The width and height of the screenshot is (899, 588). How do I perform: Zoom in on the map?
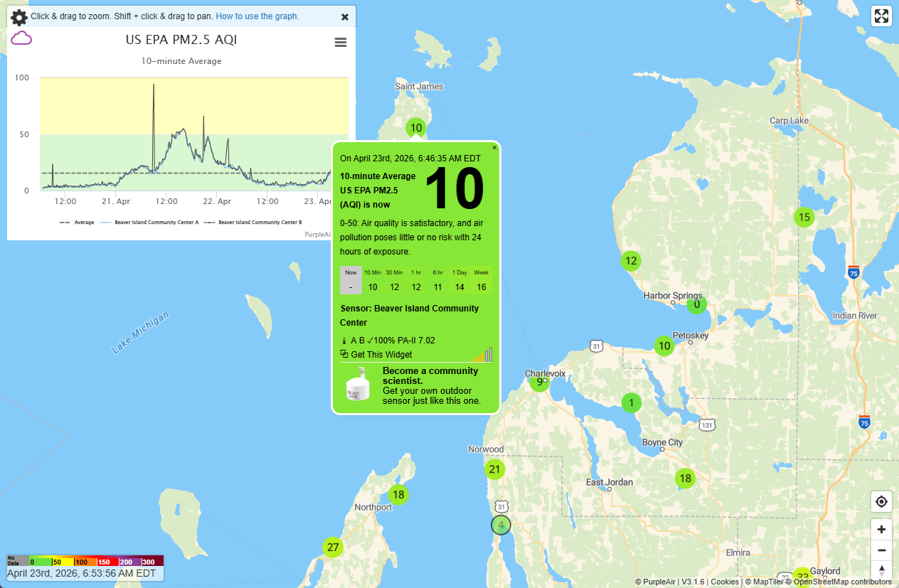click(x=881, y=529)
